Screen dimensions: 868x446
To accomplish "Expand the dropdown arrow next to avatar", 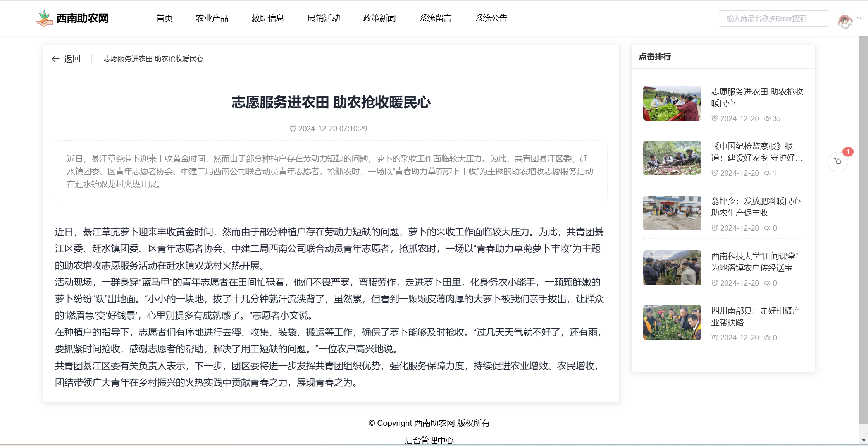I will pyautogui.click(x=859, y=18).
